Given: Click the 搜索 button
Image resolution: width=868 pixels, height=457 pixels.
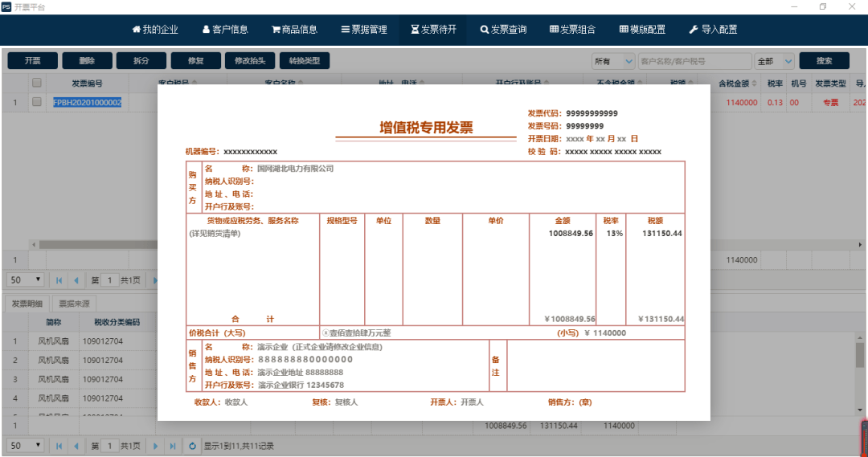Looking at the screenshot, I should tap(825, 61).
